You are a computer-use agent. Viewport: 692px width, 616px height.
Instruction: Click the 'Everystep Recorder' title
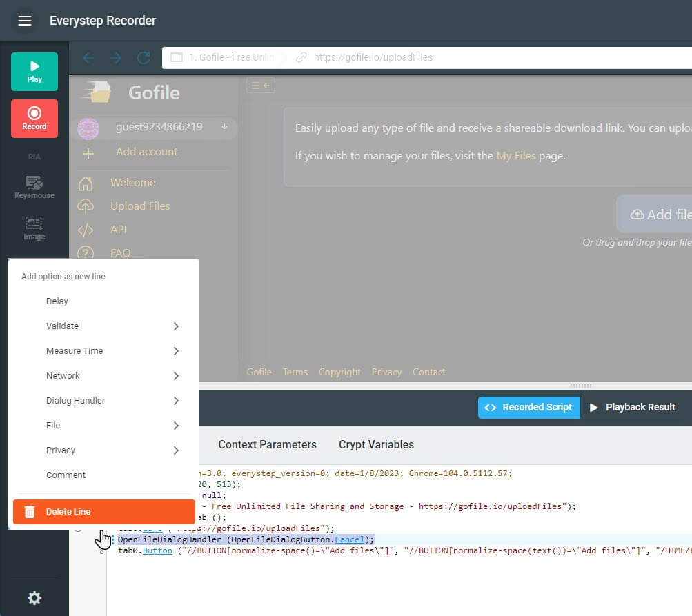coord(102,21)
